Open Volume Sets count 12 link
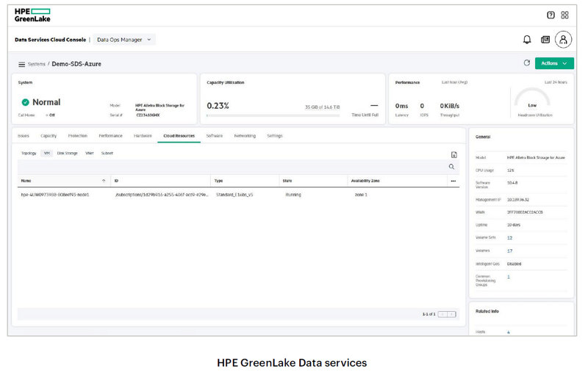 [x=509, y=237]
